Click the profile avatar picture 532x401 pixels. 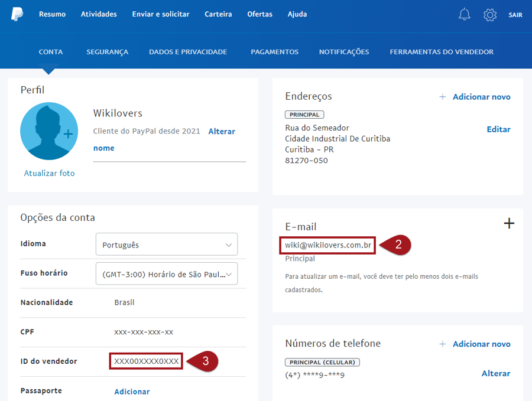[49, 131]
